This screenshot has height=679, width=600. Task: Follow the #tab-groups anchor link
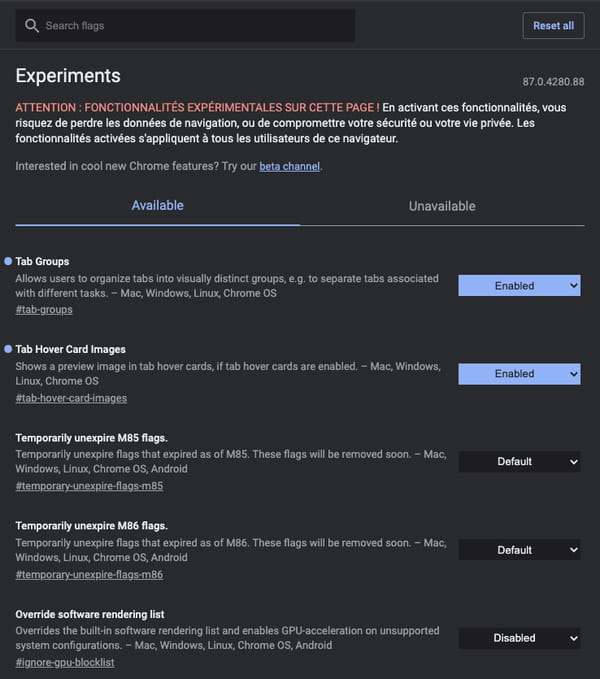pyautogui.click(x=44, y=310)
